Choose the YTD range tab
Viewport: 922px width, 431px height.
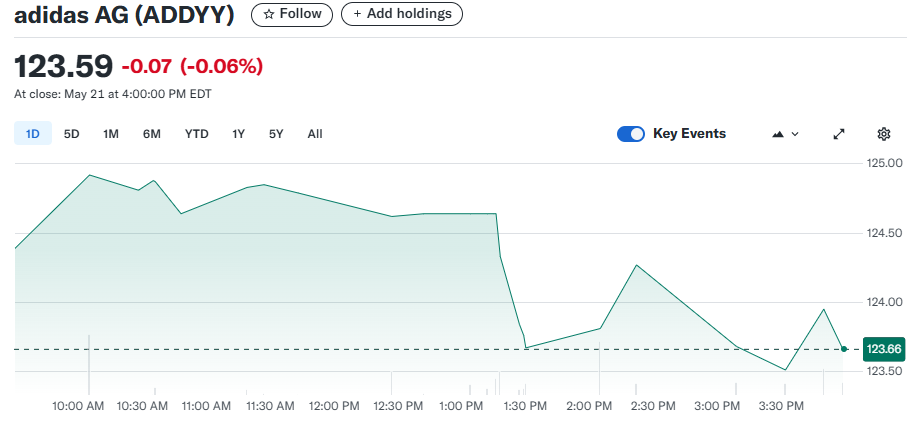(196, 133)
